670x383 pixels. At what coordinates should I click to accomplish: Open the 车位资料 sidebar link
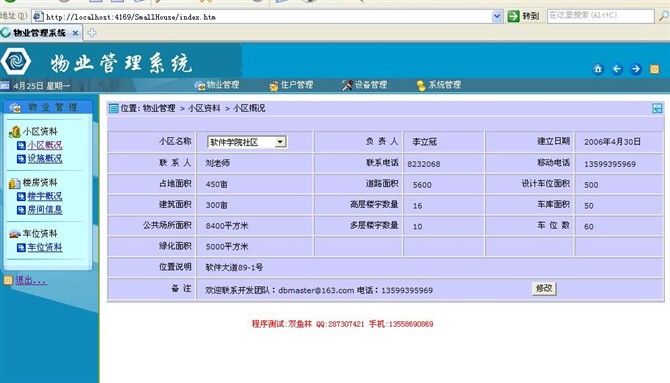coord(45,247)
